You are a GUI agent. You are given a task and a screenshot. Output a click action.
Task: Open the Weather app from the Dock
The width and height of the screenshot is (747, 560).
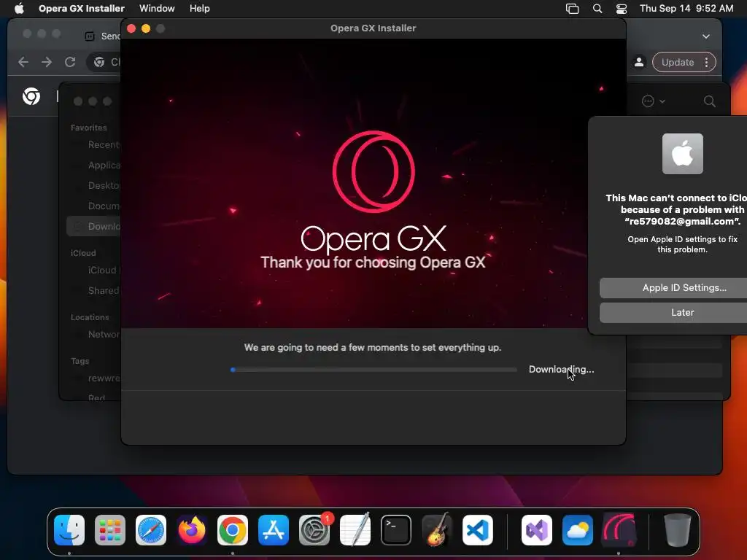coord(578,530)
